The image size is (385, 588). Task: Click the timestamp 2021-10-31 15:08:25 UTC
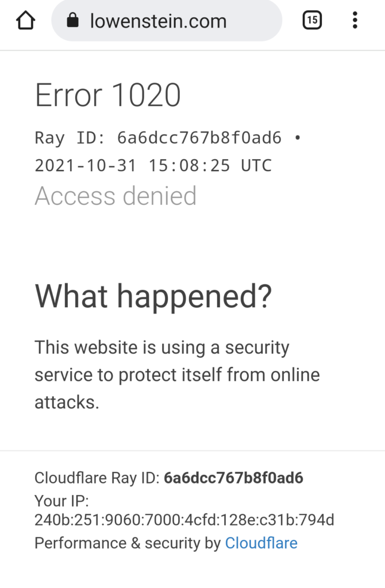pos(153,165)
